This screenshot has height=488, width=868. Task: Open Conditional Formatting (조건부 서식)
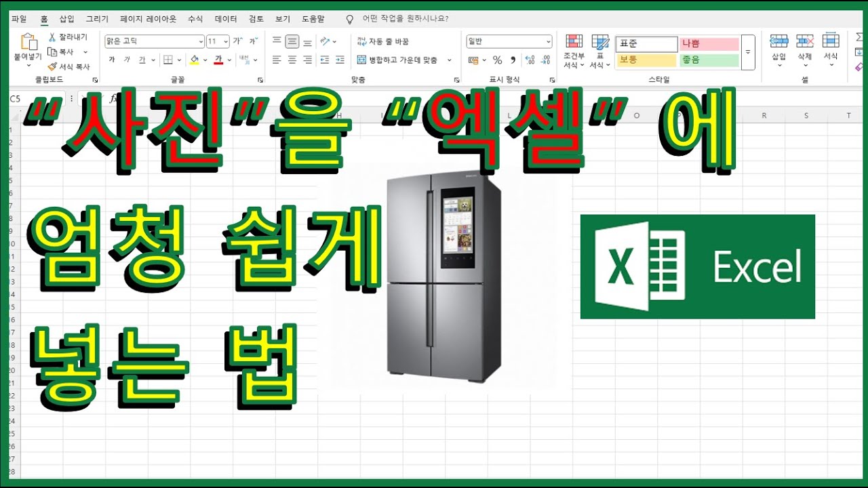pyautogui.click(x=574, y=52)
